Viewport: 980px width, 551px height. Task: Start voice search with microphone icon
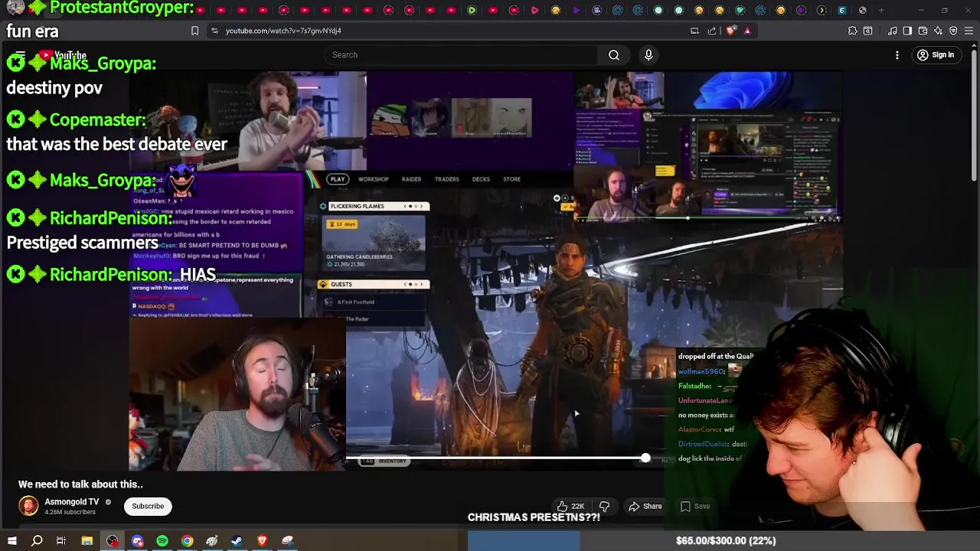[x=648, y=55]
